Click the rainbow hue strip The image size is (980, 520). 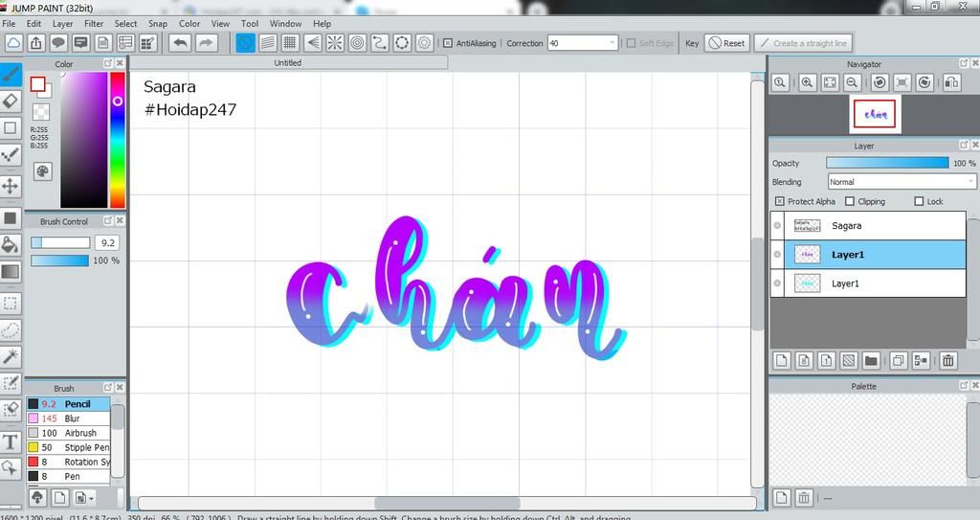pyautogui.click(x=118, y=140)
